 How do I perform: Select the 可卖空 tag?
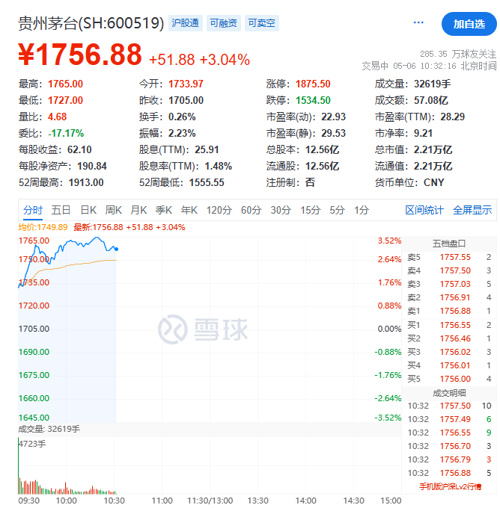pos(262,23)
